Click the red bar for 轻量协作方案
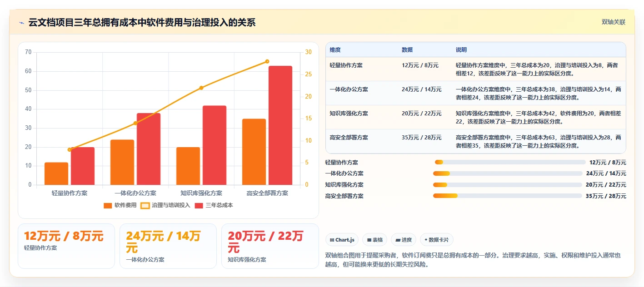 [83, 166]
